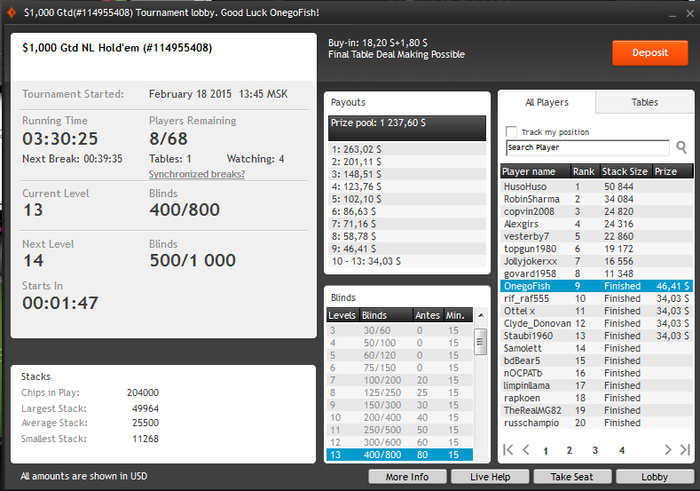The image size is (700, 491).
Task: Select player topgun1980 row
Action: [596, 249]
